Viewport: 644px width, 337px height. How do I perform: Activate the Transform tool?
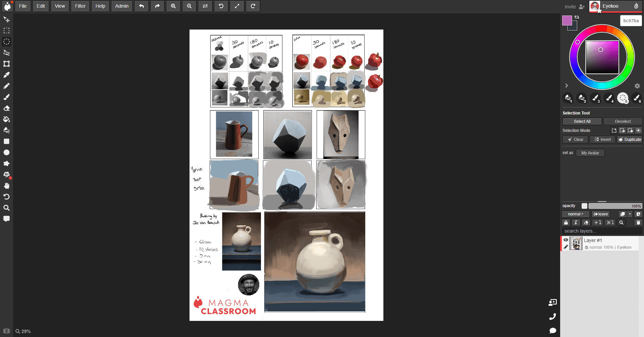6,64
